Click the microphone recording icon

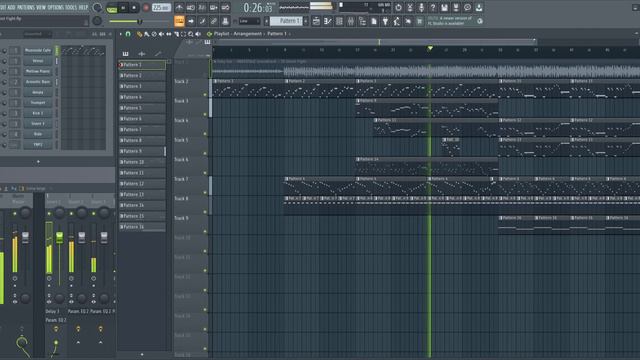(421, 7)
